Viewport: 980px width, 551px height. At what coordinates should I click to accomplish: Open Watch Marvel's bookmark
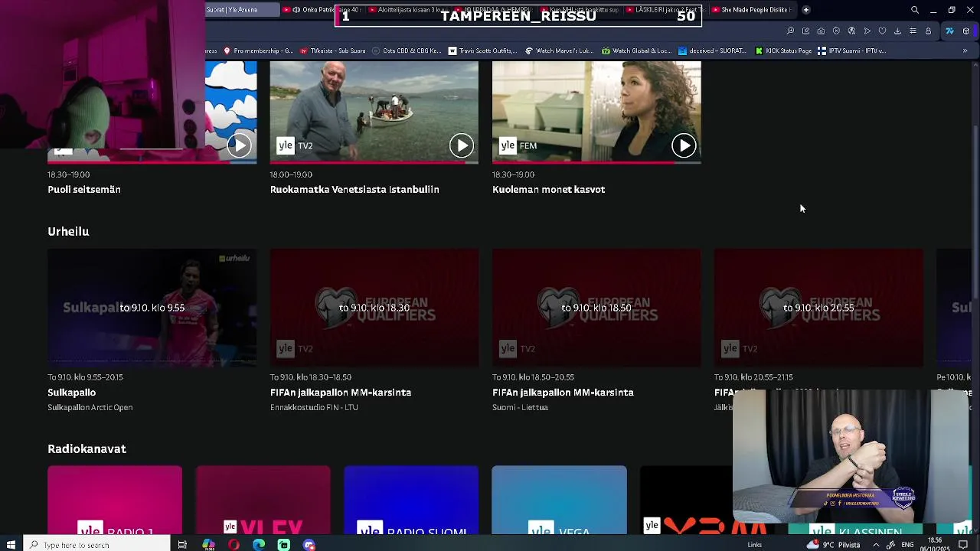560,51
